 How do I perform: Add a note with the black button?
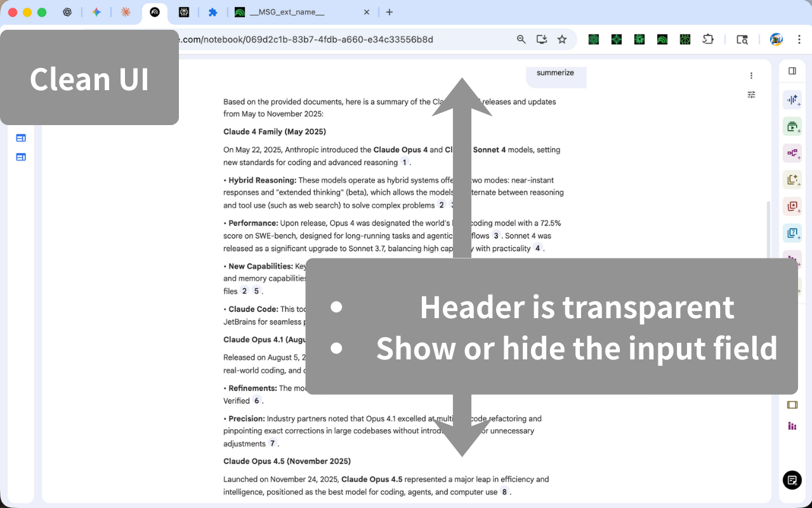[x=792, y=480]
